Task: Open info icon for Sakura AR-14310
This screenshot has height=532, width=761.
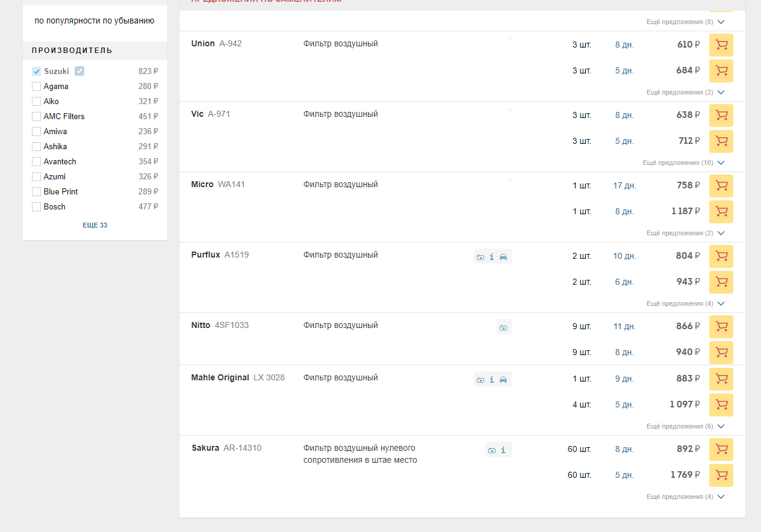Action: (x=503, y=450)
